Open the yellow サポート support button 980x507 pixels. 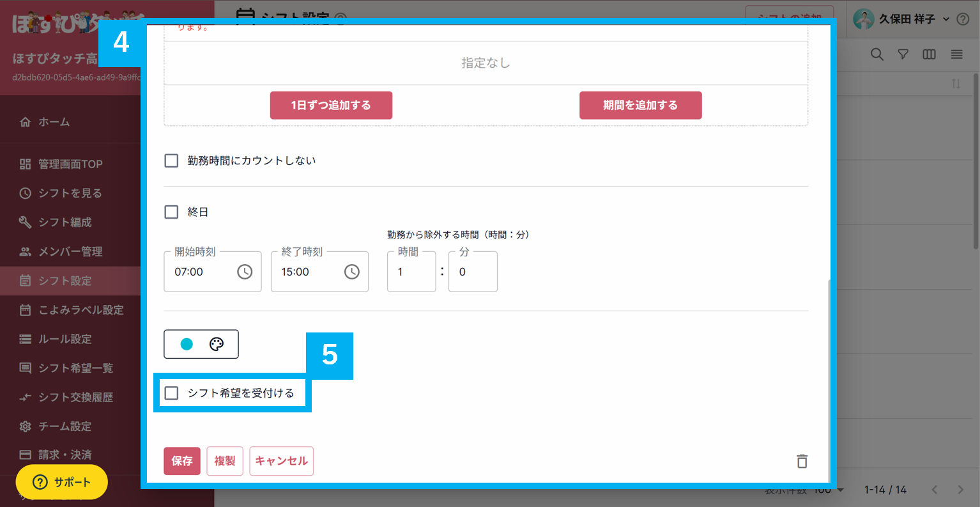tap(61, 482)
